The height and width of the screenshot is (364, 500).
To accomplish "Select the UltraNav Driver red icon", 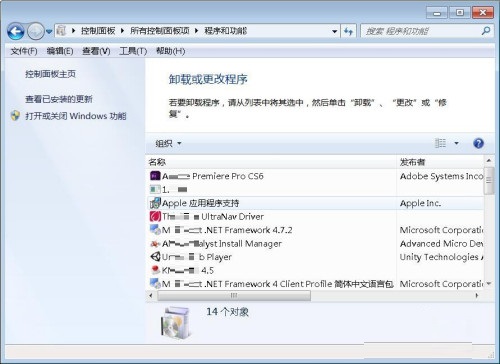I will pos(155,216).
